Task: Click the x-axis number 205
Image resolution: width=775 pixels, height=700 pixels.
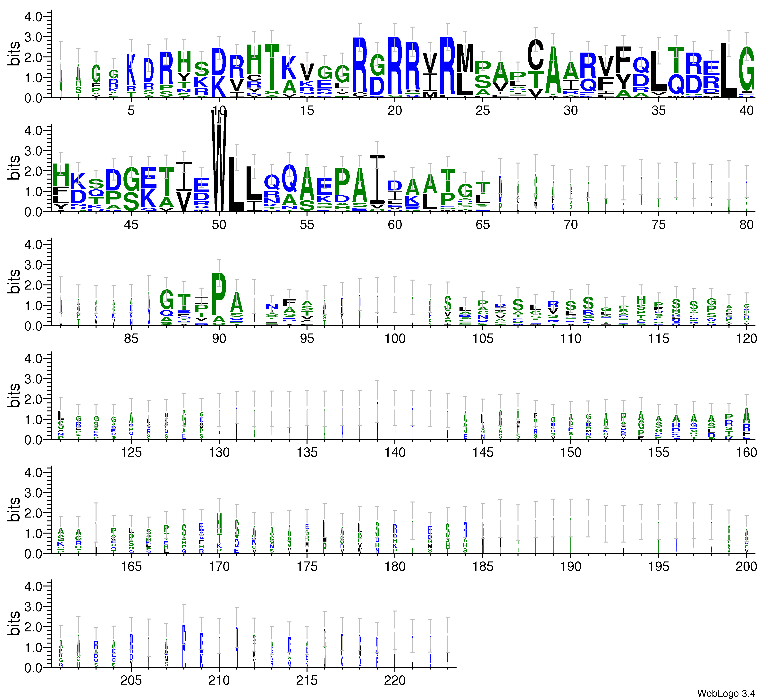Action: tap(131, 680)
